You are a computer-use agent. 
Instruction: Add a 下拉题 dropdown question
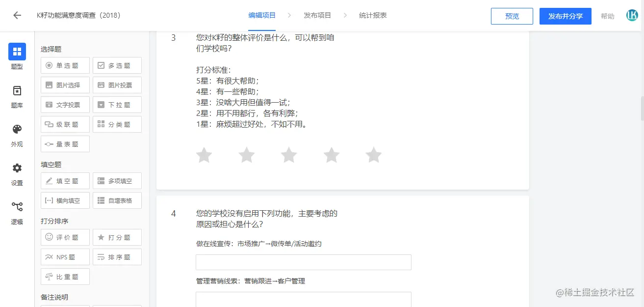(x=117, y=105)
